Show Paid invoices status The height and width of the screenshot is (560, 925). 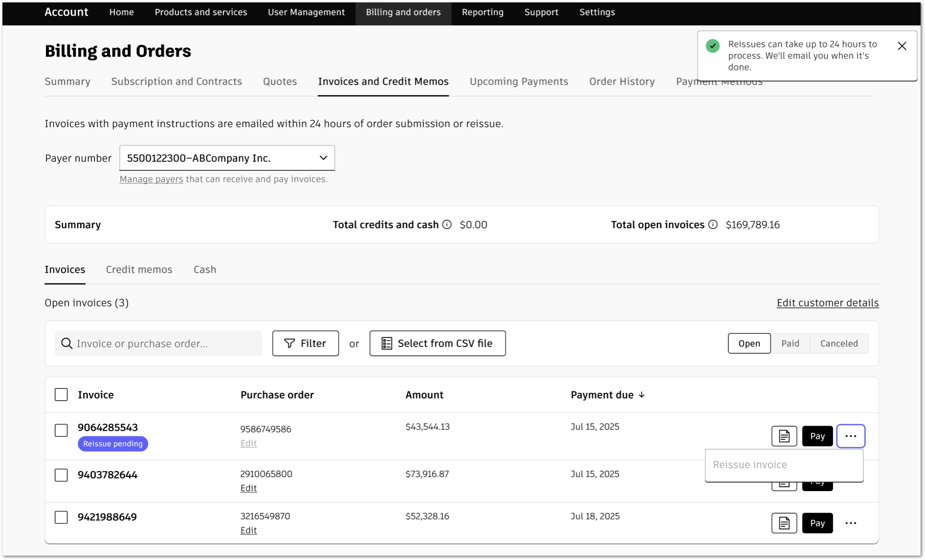tap(790, 343)
